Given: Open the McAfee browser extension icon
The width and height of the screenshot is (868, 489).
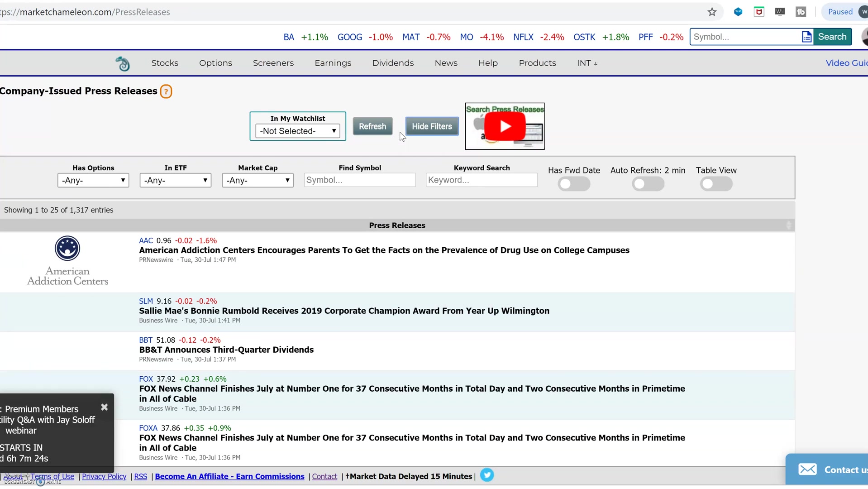Looking at the screenshot, I should click(x=759, y=11).
